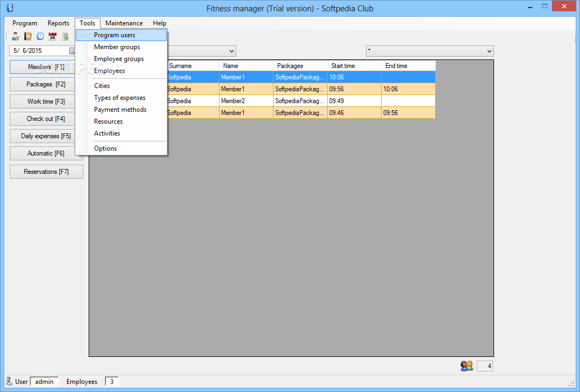The height and width of the screenshot is (392, 580).
Task: Click the member count field showing 4
Action: click(485, 366)
